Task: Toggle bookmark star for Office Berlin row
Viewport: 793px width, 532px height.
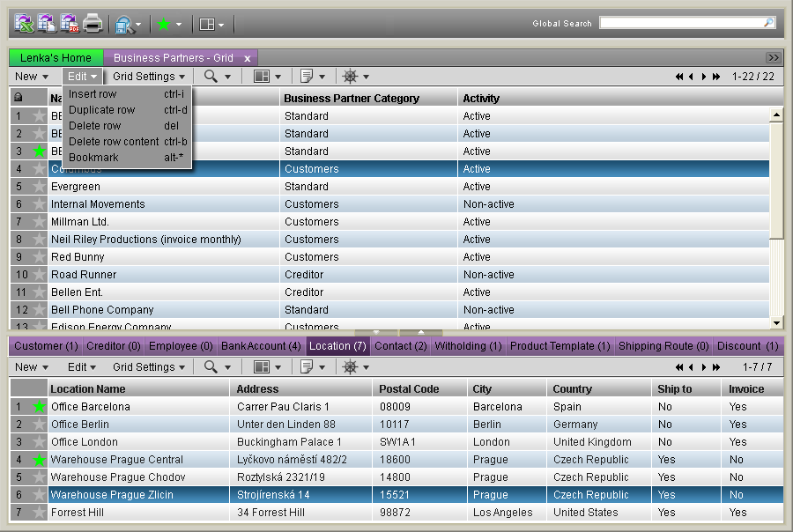Action: coord(39,425)
